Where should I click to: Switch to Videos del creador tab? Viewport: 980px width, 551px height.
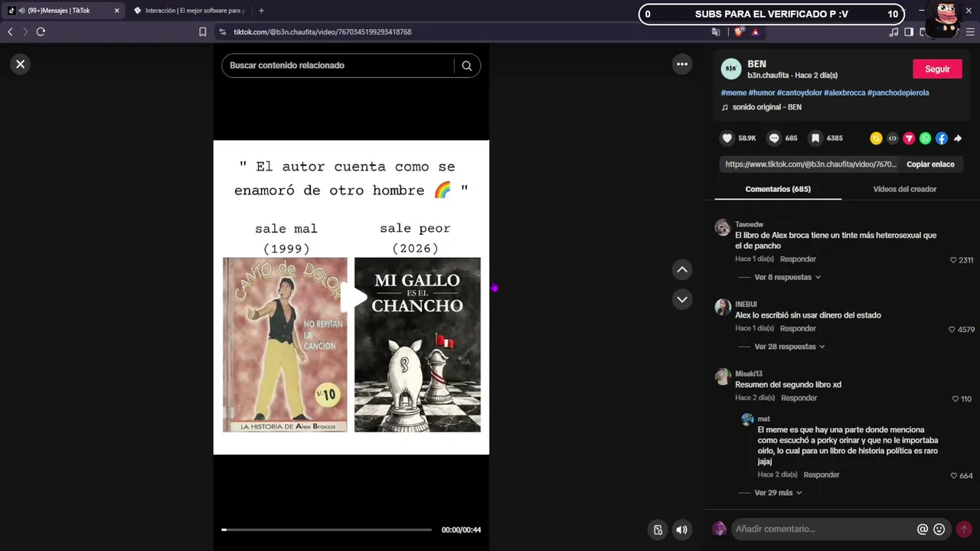point(905,189)
